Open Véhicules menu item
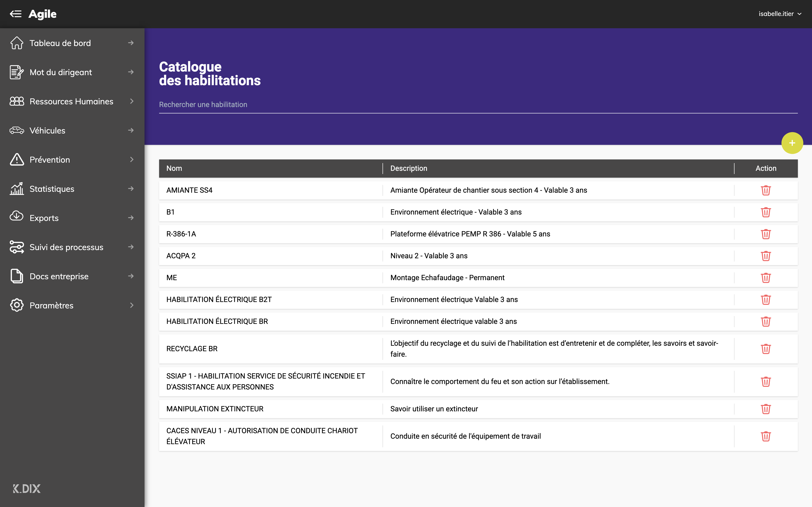Screen dimensions: 812x507 point(72,131)
